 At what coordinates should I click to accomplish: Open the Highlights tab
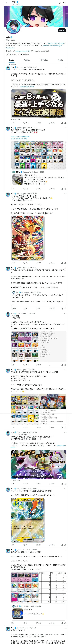click(44, 60)
